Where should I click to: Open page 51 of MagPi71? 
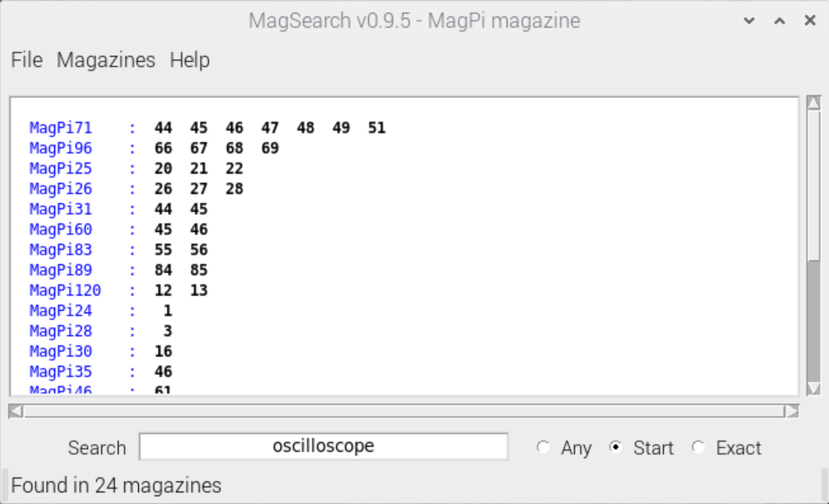[x=376, y=128]
